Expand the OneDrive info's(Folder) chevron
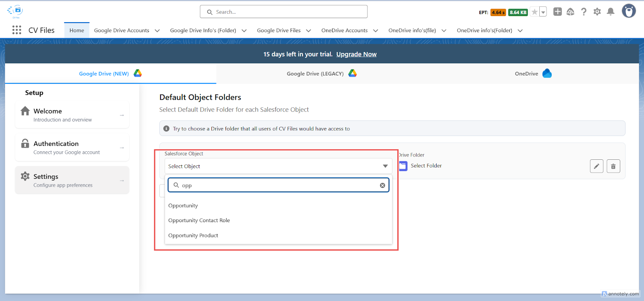The height and width of the screenshot is (301, 644). [x=520, y=31]
